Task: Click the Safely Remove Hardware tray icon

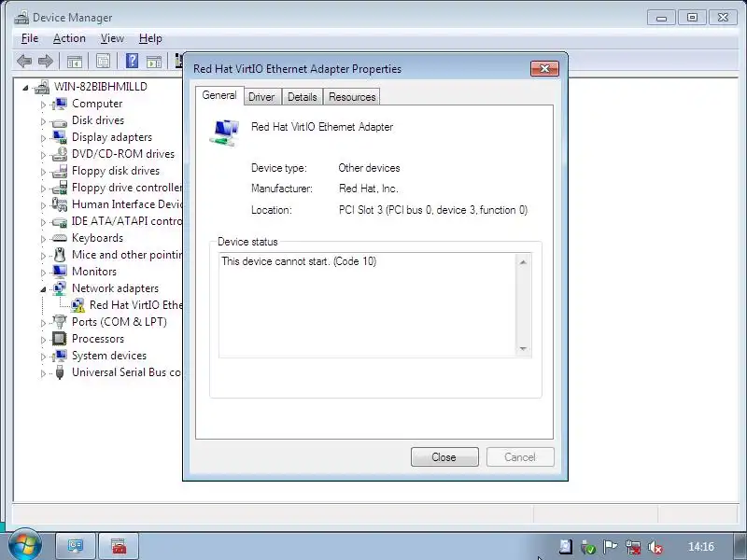Action: 588,547
